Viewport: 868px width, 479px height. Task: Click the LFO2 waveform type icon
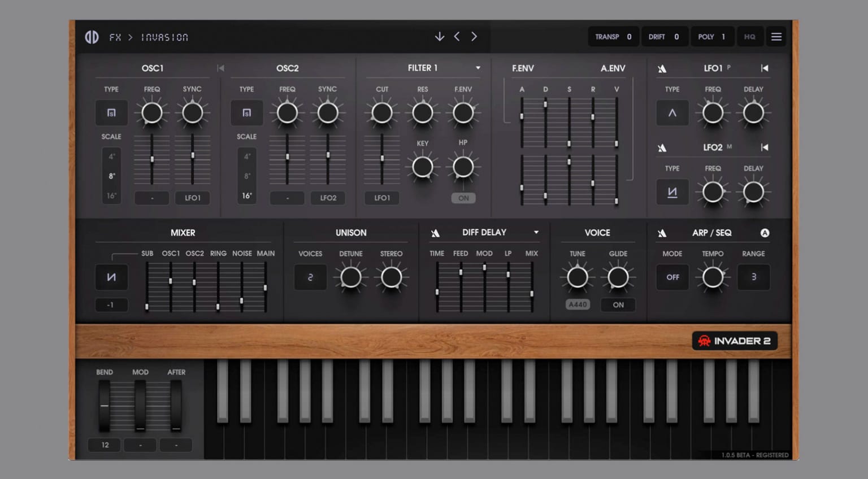[x=672, y=192]
